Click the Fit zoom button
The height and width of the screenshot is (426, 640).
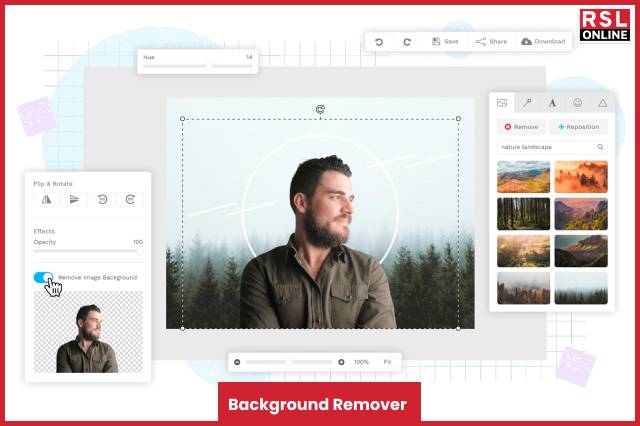(x=387, y=362)
